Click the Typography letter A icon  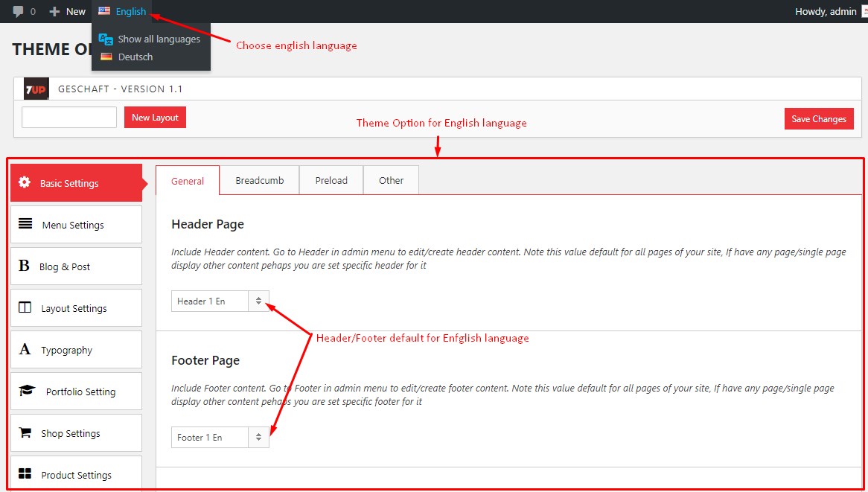coord(25,349)
